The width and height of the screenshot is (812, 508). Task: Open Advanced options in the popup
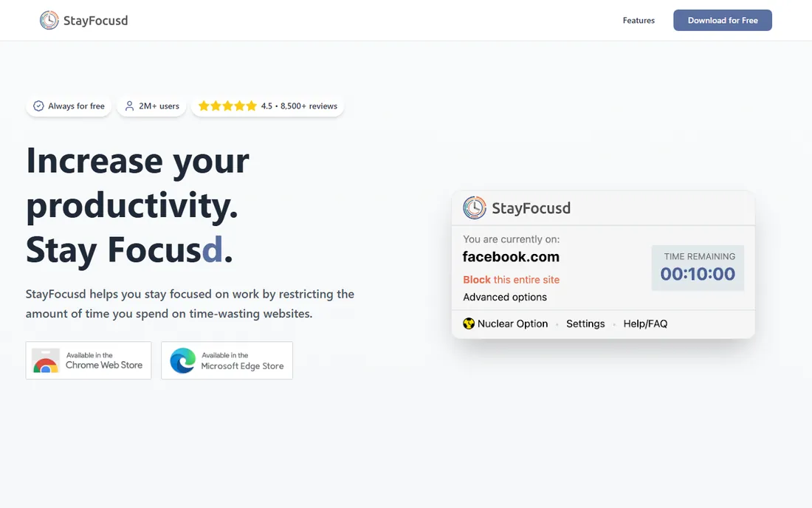coord(505,298)
